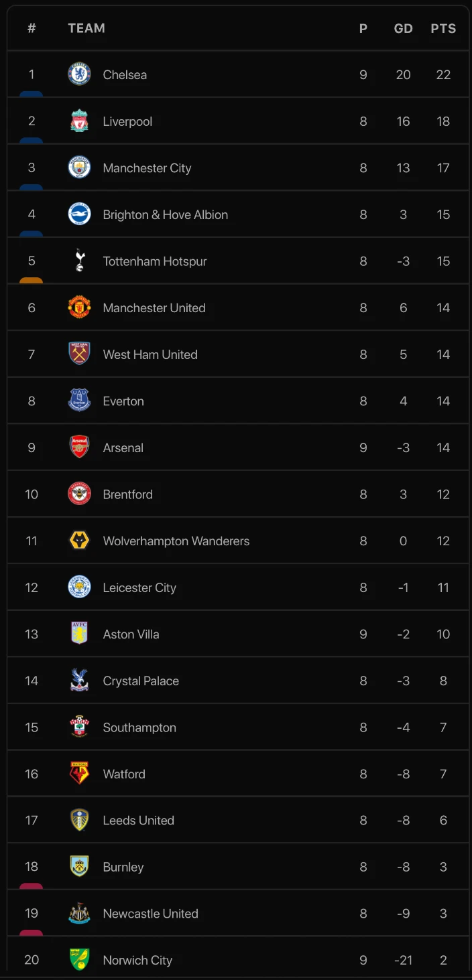The height and width of the screenshot is (980, 472).
Task: Open the Manchester United team link
Action: 154,307
